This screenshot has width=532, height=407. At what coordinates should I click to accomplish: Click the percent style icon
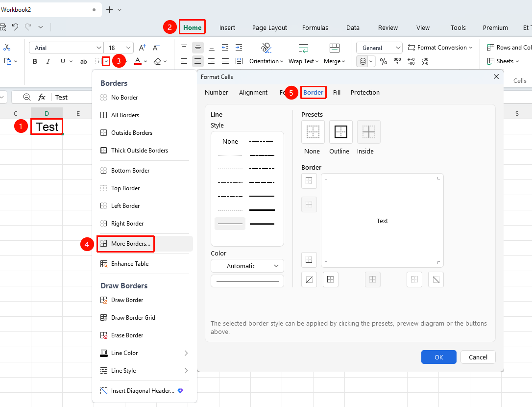(384, 61)
